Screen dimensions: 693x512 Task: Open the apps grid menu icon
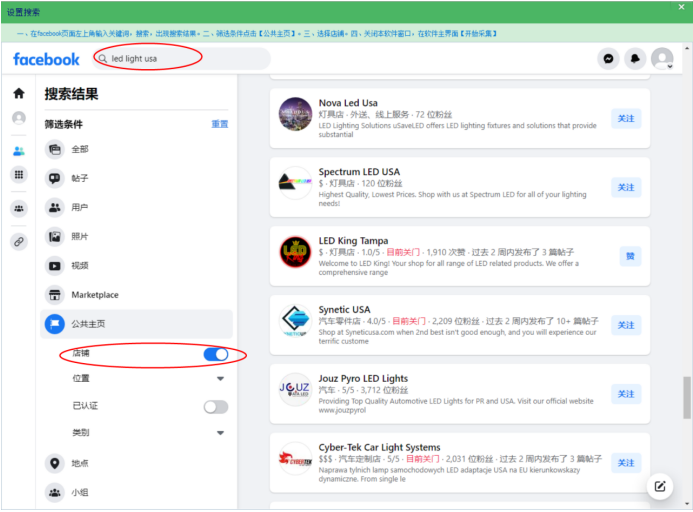tap(19, 175)
